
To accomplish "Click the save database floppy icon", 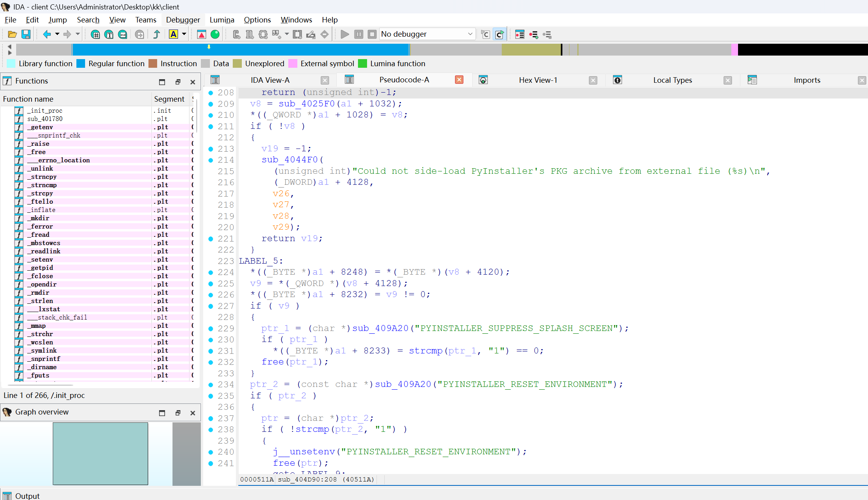I will point(26,34).
